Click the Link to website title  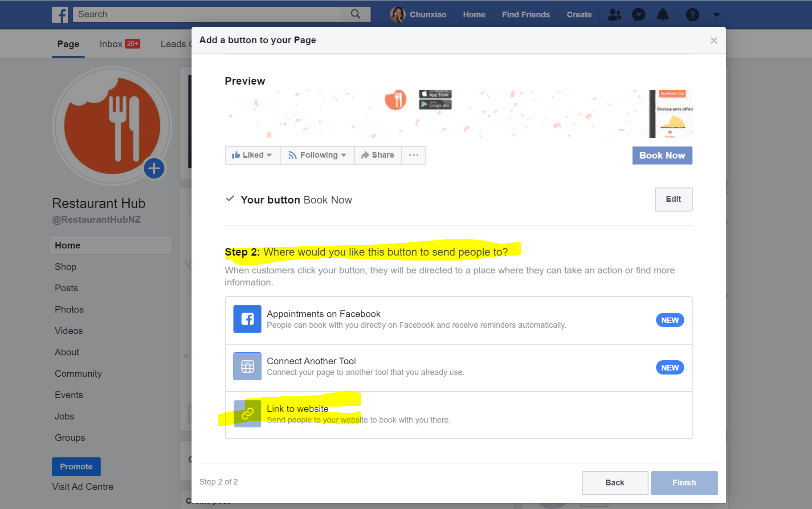[x=298, y=409]
